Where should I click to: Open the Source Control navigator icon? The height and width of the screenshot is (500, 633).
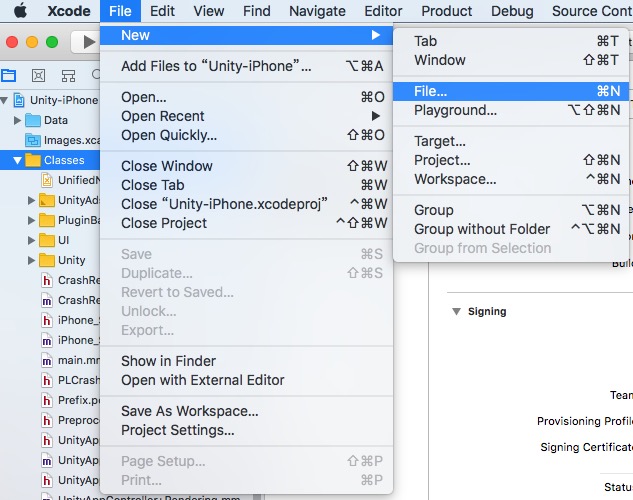click(x=38, y=75)
